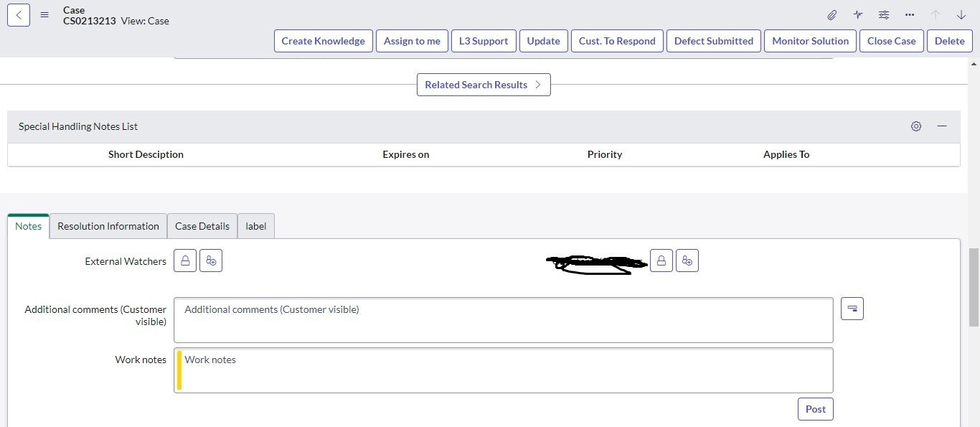Add me icon beside redacted field
This screenshot has height=427, width=980.
687,261
